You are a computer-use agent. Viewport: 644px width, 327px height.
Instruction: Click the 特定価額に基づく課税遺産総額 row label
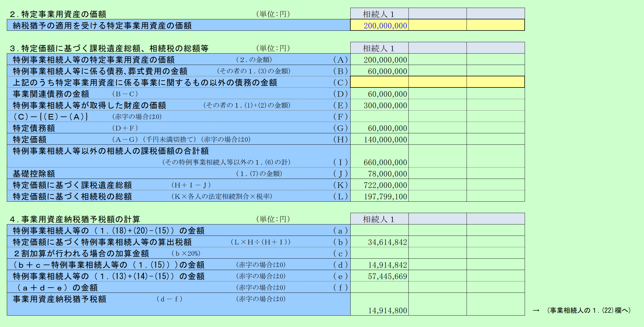[72, 185]
